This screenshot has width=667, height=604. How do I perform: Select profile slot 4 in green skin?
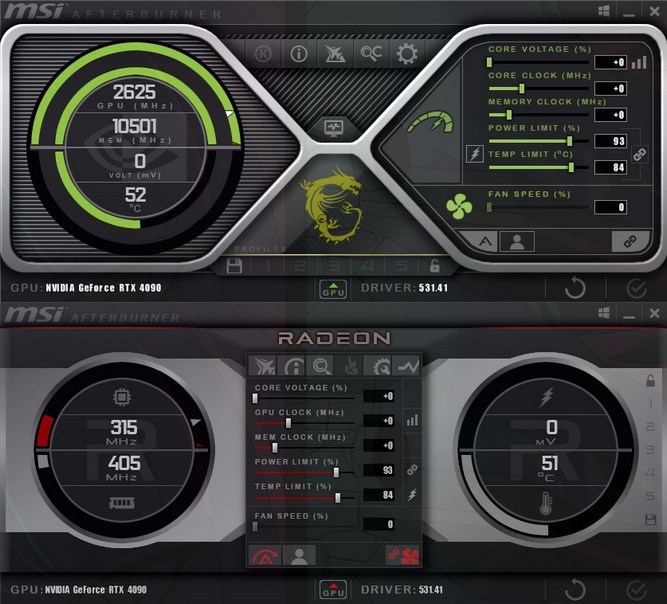click(368, 266)
